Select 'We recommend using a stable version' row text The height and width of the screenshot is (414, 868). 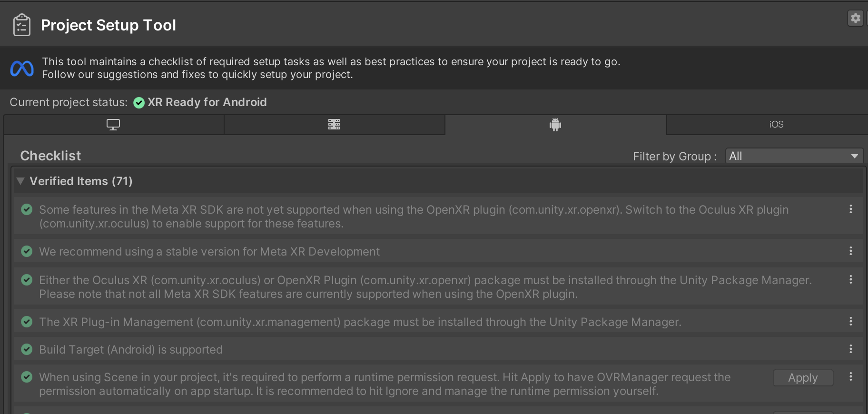click(209, 252)
